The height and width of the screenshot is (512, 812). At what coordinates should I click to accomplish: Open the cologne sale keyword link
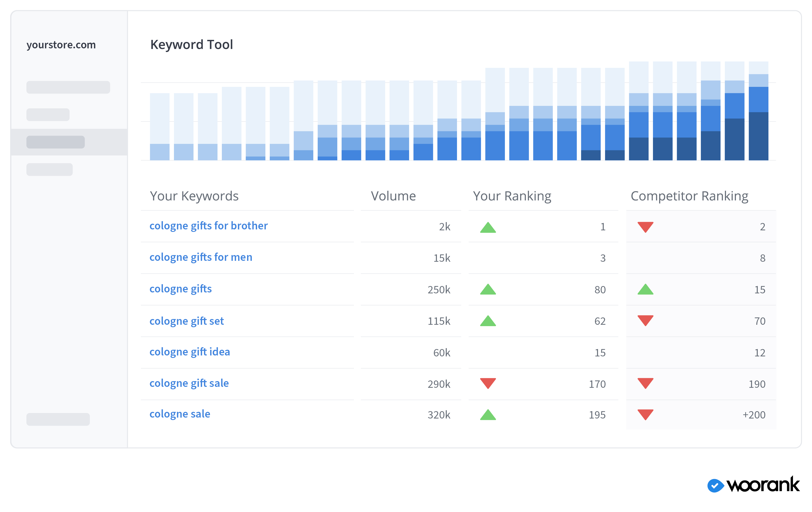tap(180, 414)
